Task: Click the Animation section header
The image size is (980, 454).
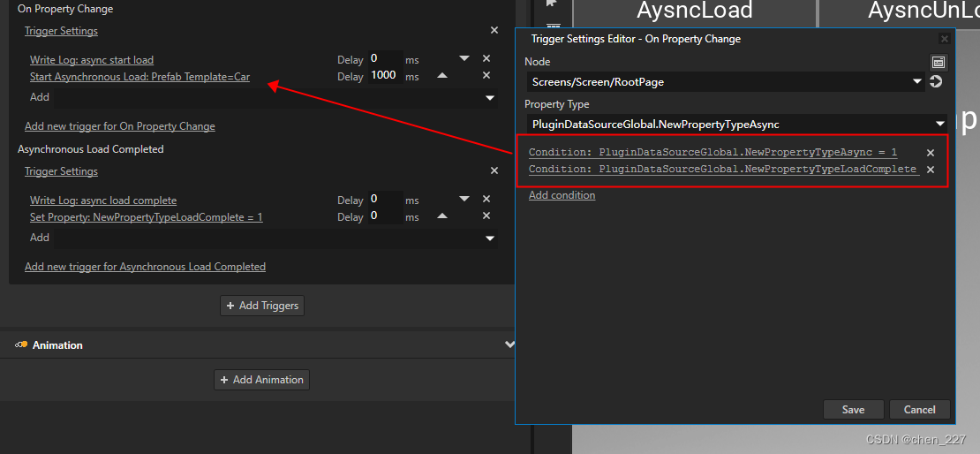Action: coord(258,344)
